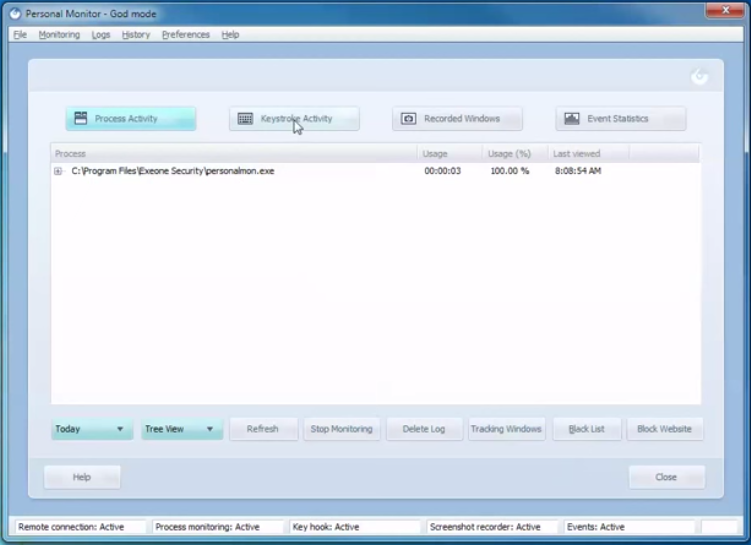Click the Personal Monitor title bar icon
This screenshot has width=751, height=545.
point(14,13)
